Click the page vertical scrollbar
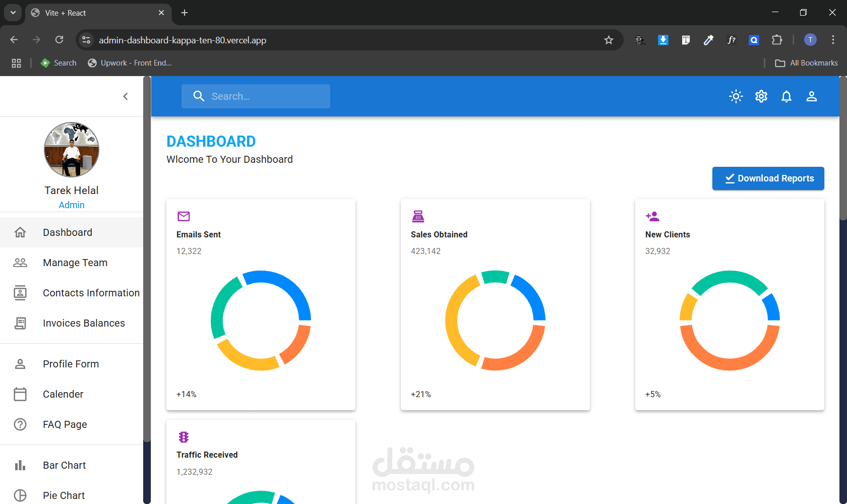847x504 pixels. click(843, 149)
